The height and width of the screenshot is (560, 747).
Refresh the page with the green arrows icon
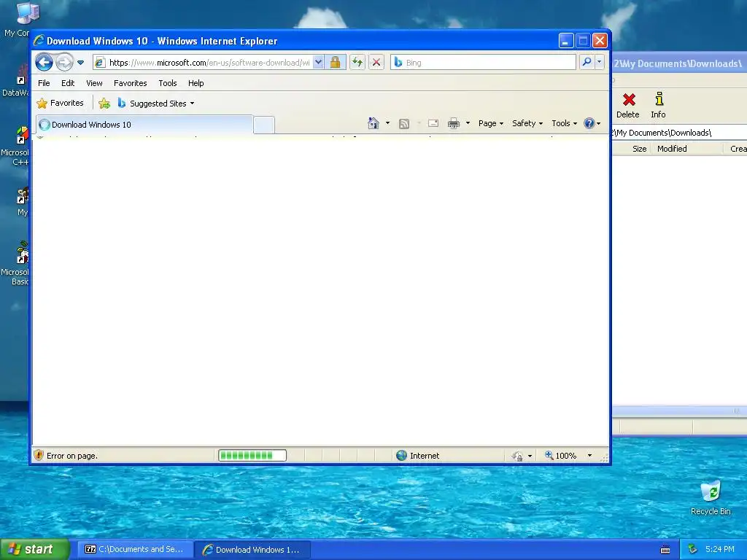coord(357,63)
